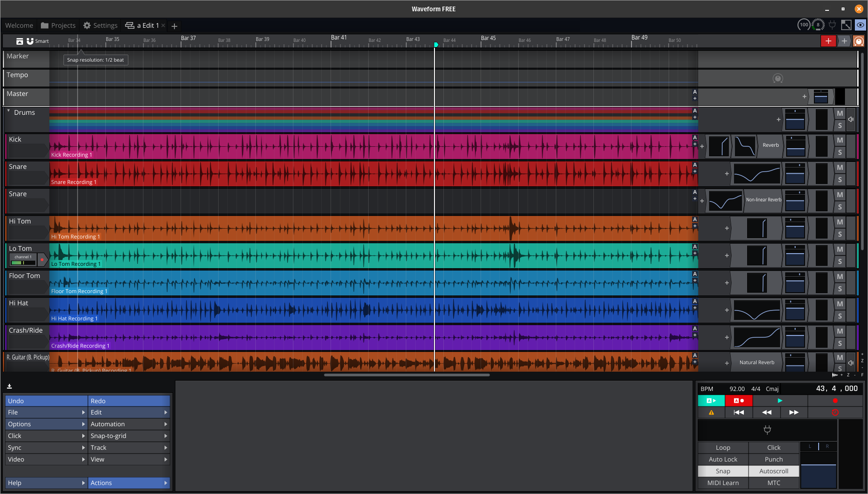Viewport: 868px width, 494px height.
Task: Open the orange automation knob button
Action: click(859, 41)
